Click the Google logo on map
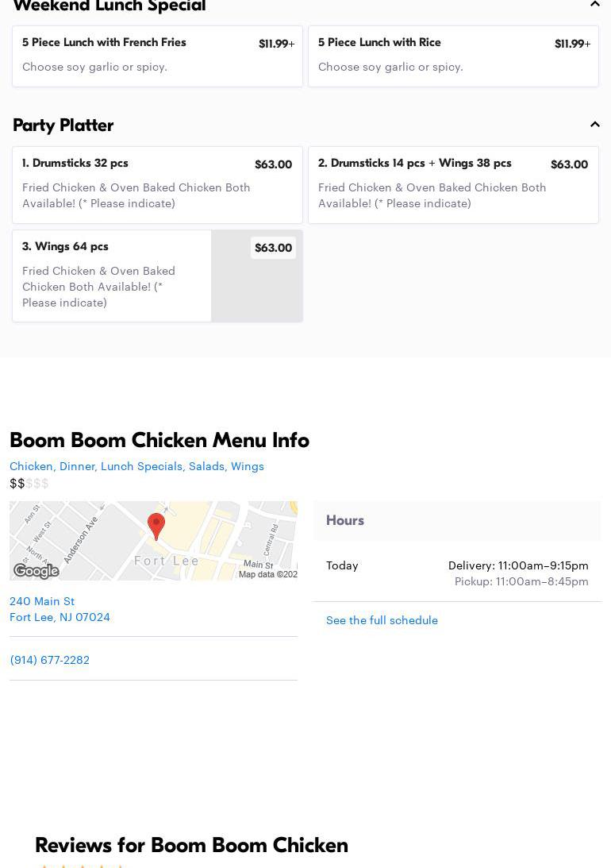Screen dimensions: 611x868 click(37, 571)
